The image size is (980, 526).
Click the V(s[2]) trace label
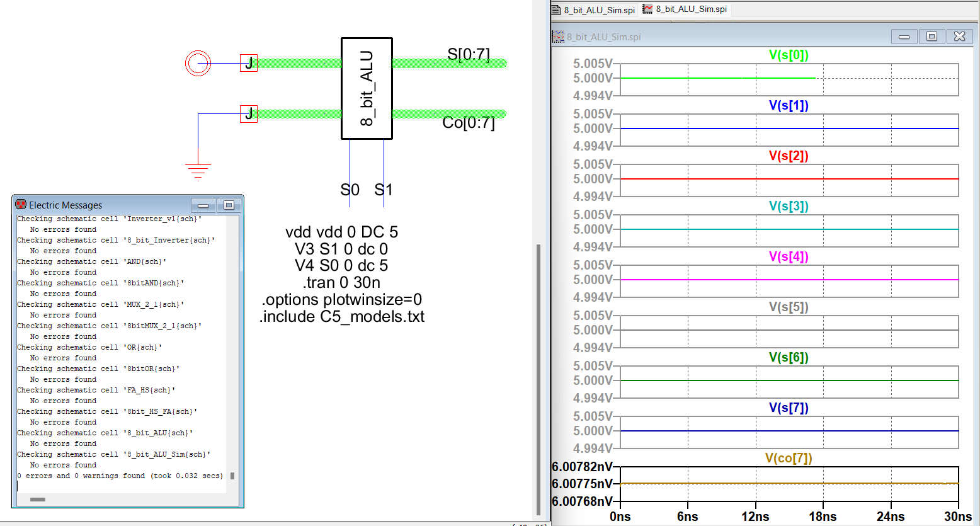pyautogui.click(x=789, y=156)
